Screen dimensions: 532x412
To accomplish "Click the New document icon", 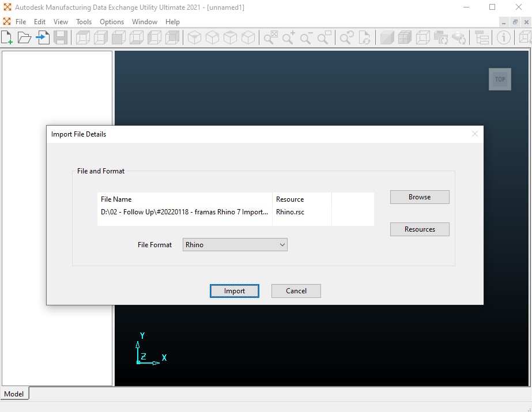I will point(7,37).
